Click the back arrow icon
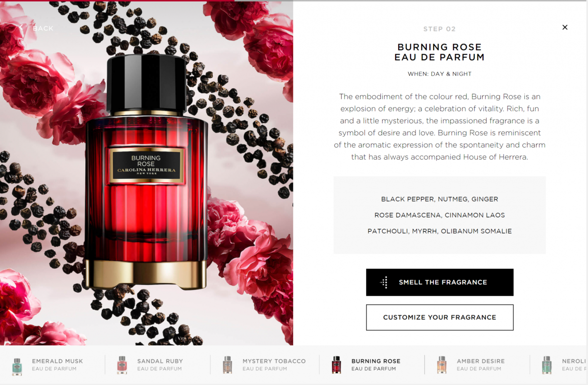 [x=21, y=28]
